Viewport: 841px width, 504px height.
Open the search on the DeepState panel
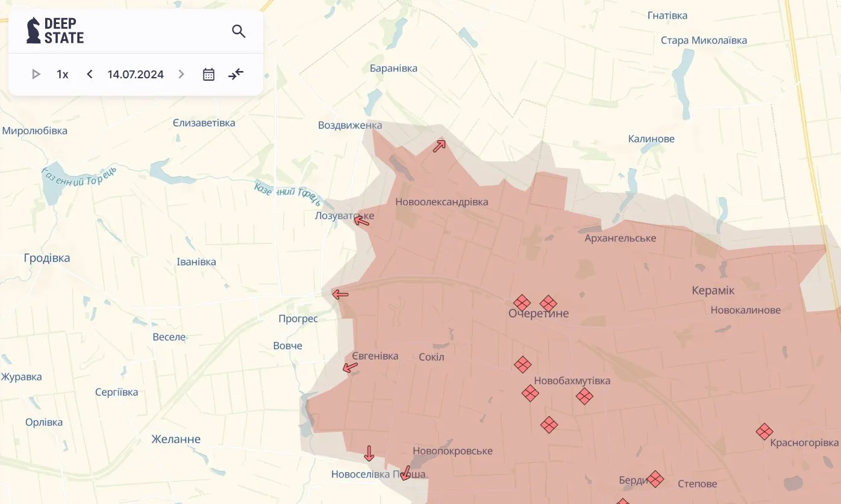pos(239,31)
